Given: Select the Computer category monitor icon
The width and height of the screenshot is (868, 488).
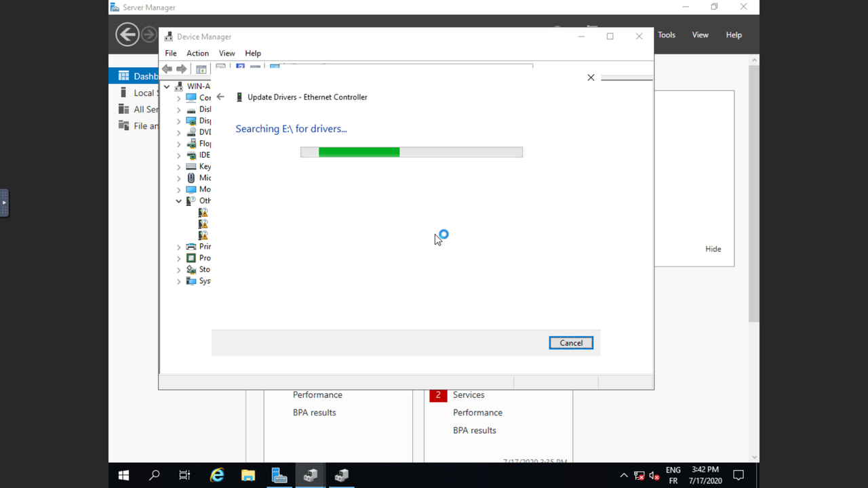Looking at the screenshot, I should (191, 98).
